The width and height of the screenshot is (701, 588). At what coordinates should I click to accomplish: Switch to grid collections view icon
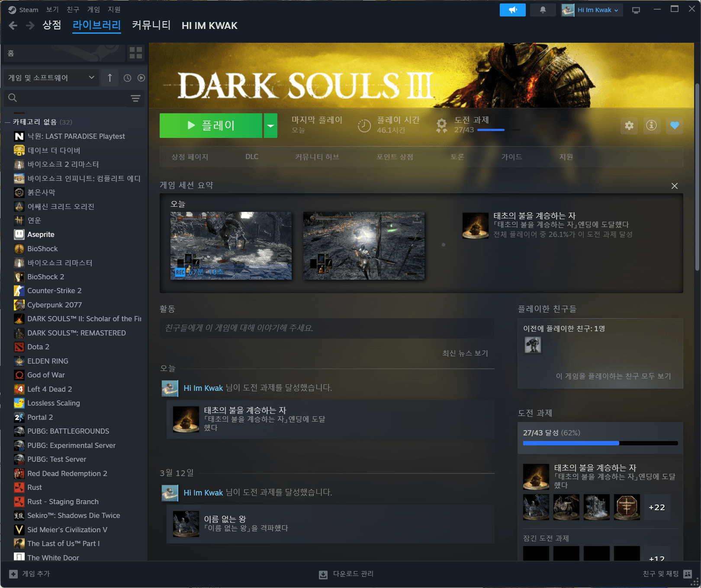pyautogui.click(x=136, y=53)
